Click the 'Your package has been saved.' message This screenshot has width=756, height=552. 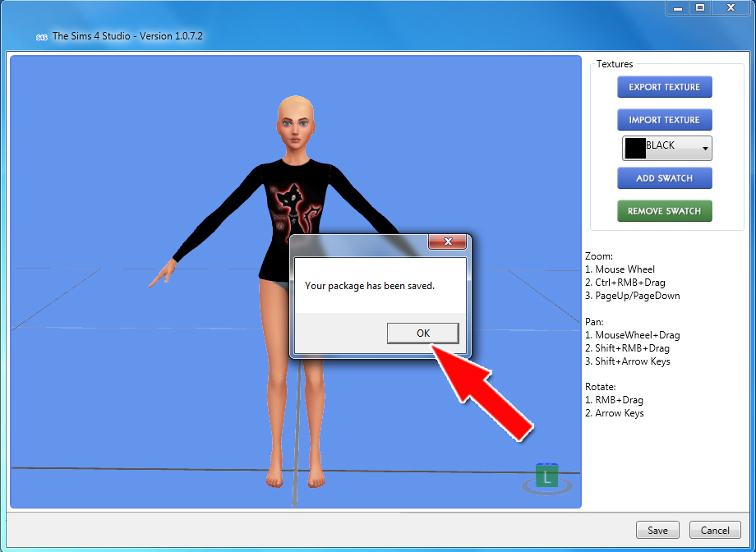(370, 286)
